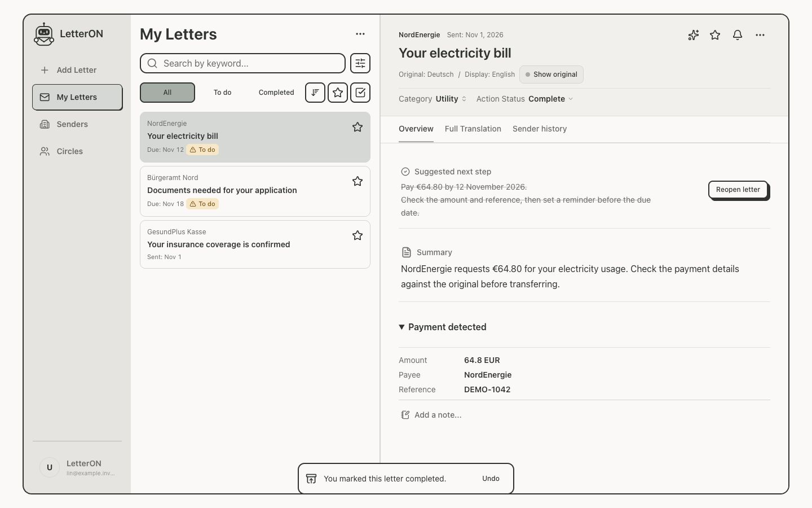This screenshot has width=812, height=508.
Task: Select the Completed filter tab
Action: coord(276,93)
